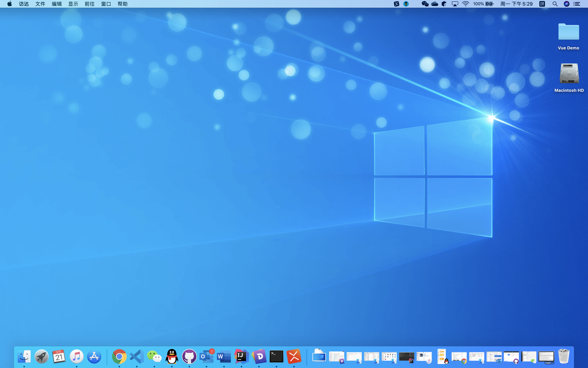Open Notification Center list icon
Image resolution: width=588 pixels, height=368 pixels.
pyautogui.click(x=577, y=4)
